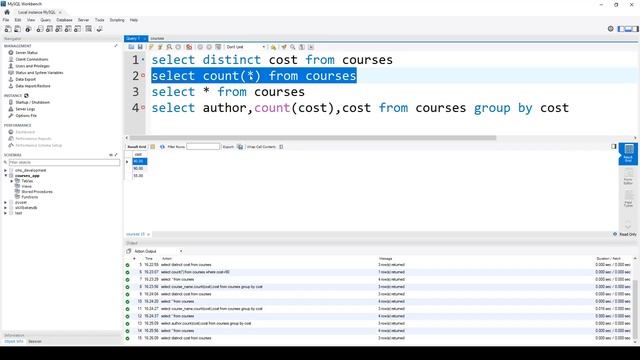
Task: Open file icon in query editor toolbar
Action: click(131, 47)
